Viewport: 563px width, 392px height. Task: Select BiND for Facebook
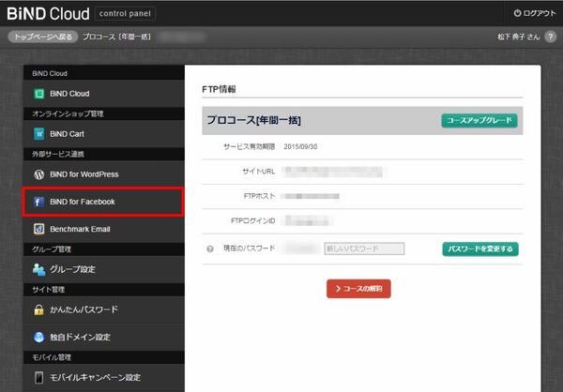coord(104,202)
